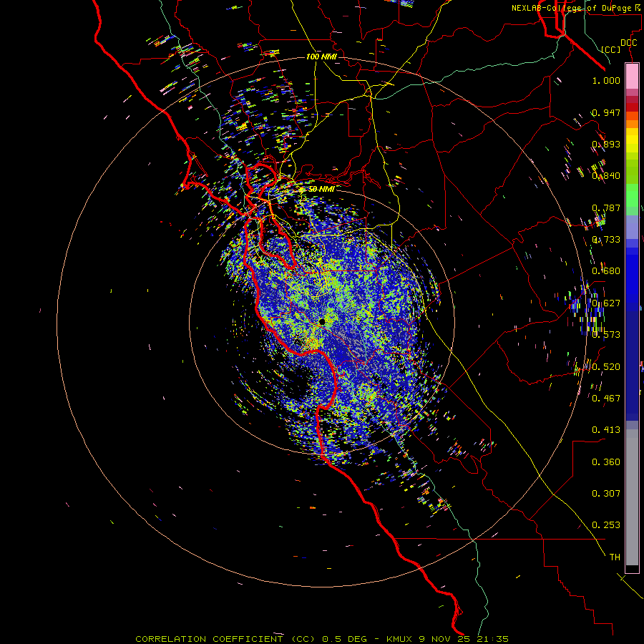Click the DCC label above the color scale
The image size is (644, 644).
(x=628, y=43)
